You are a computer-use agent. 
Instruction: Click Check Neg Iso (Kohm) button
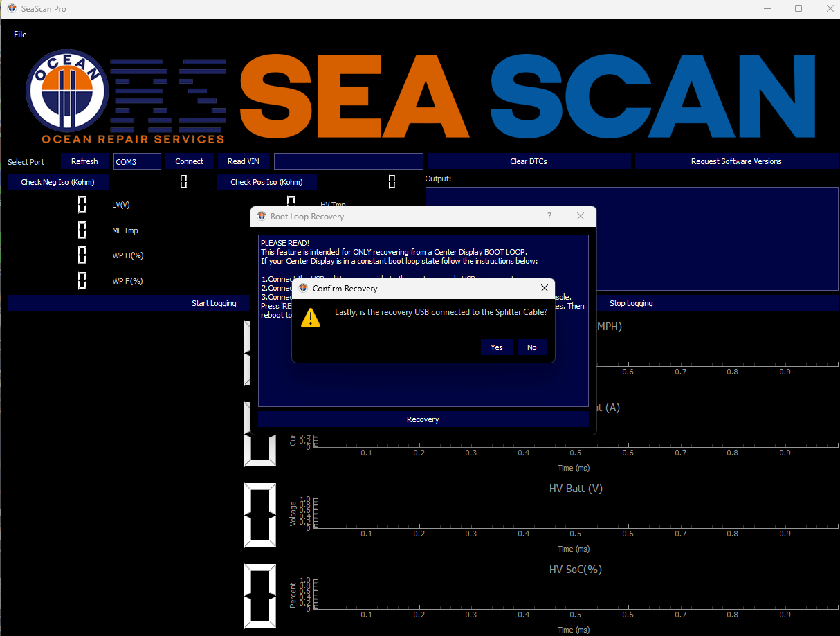(58, 182)
